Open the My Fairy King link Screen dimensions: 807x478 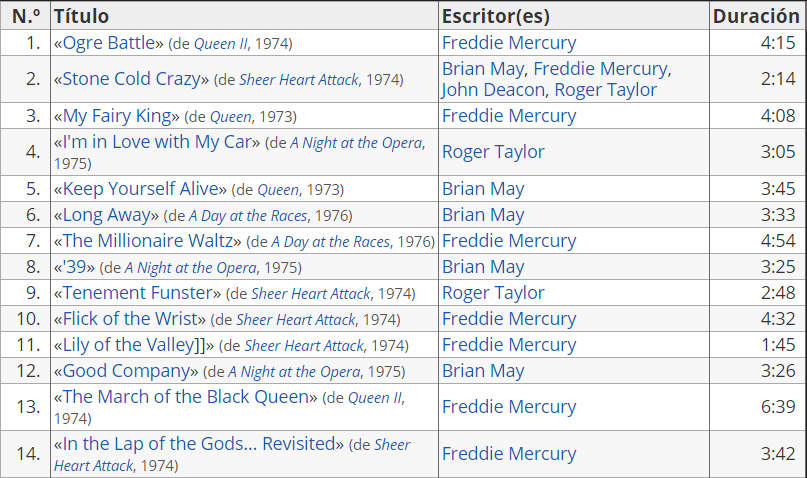coord(117,116)
